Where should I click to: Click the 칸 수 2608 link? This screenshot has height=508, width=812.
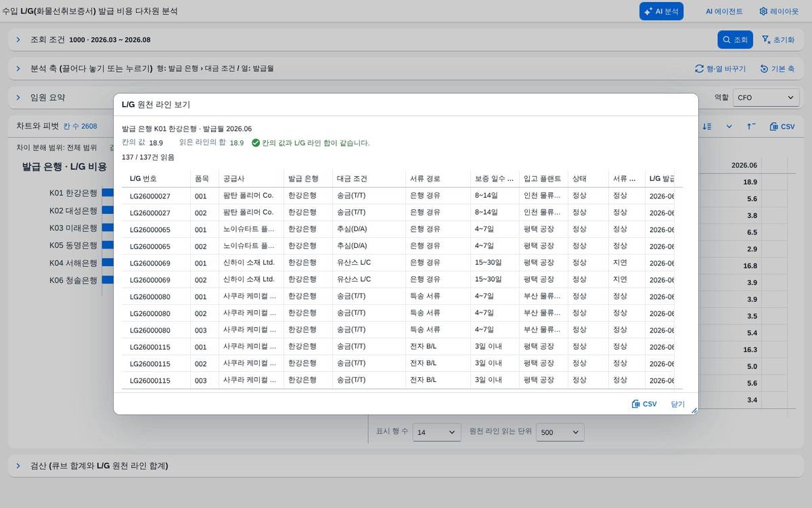coord(81,126)
